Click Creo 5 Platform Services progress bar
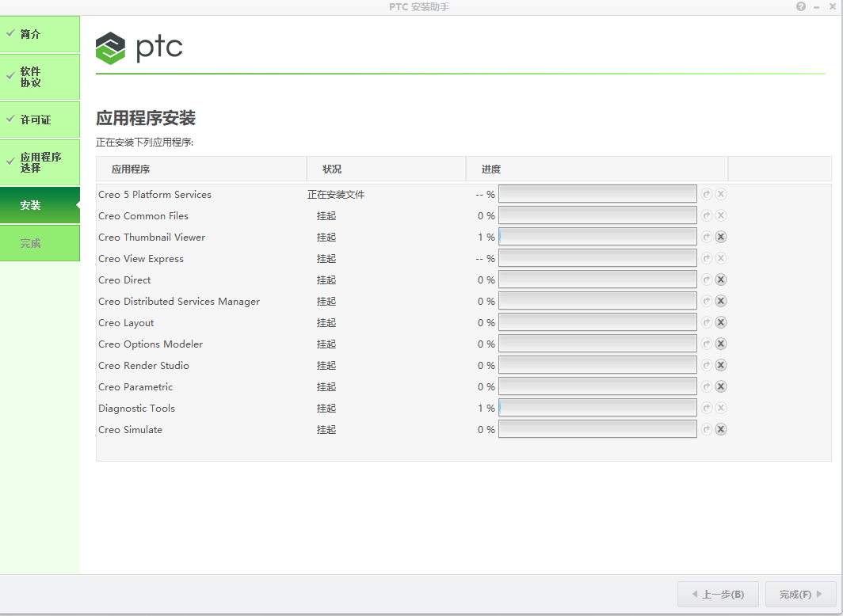 click(597, 194)
